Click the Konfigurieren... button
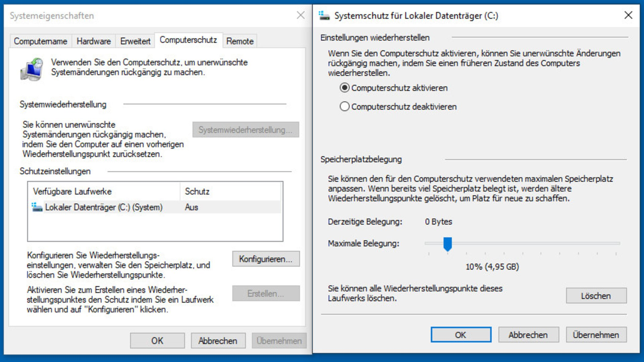This screenshot has width=644, height=362. click(266, 259)
